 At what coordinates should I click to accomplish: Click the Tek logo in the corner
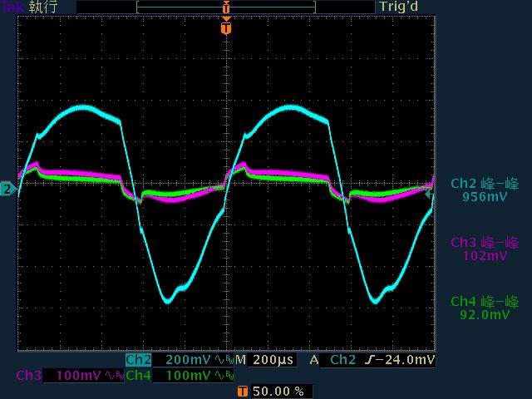tap(12, 7)
